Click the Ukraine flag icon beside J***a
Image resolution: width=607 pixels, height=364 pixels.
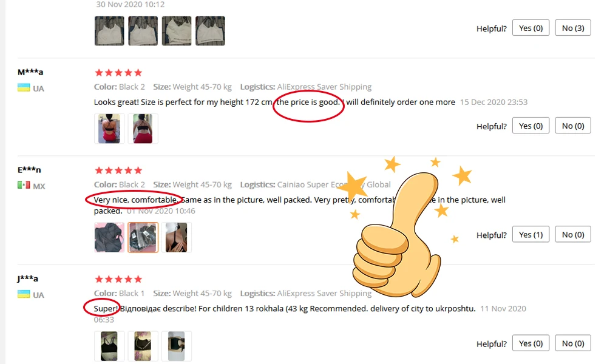pos(24,294)
